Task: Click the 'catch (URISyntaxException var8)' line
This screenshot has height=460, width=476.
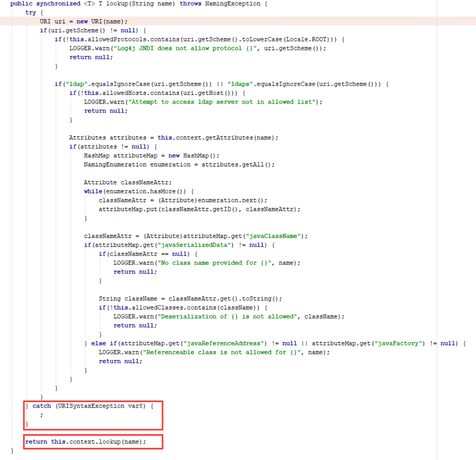Action: (90, 406)
